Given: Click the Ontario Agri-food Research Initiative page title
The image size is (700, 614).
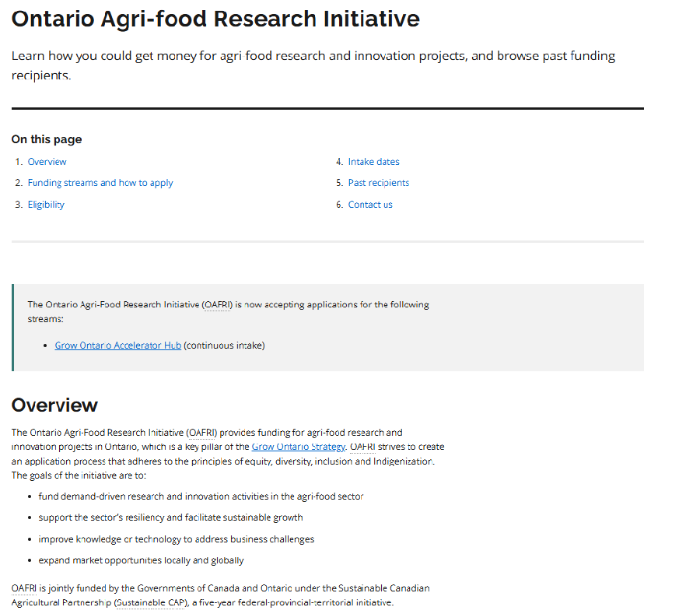Looking at the screenshot, I should (215, 19).
